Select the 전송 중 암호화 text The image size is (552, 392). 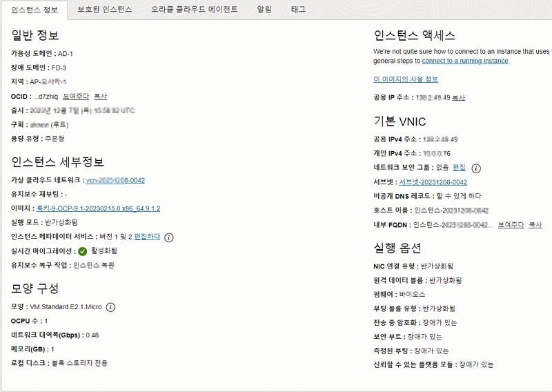pos(415,322)
